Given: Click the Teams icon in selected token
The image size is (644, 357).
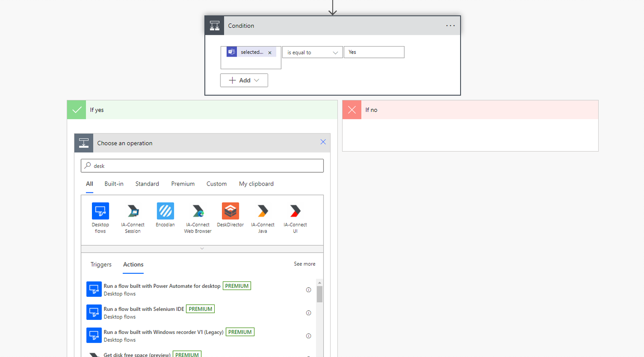Looking at the screenshot, I should 232,52.
